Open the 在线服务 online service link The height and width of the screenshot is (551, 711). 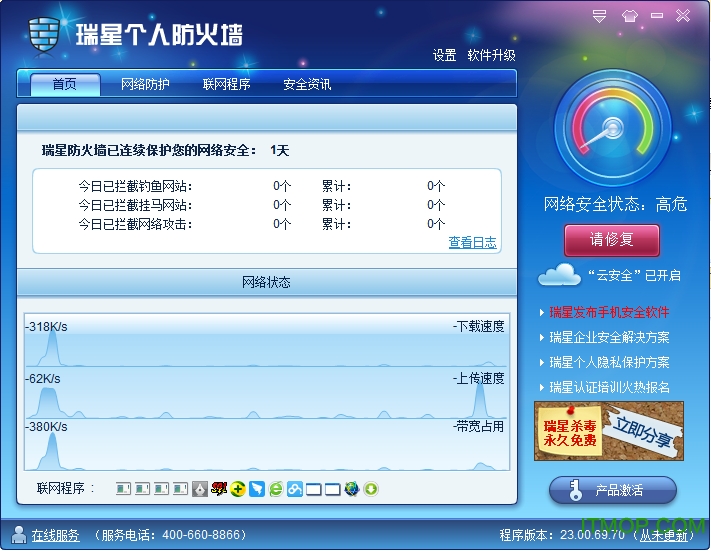[x=55, y=535]
